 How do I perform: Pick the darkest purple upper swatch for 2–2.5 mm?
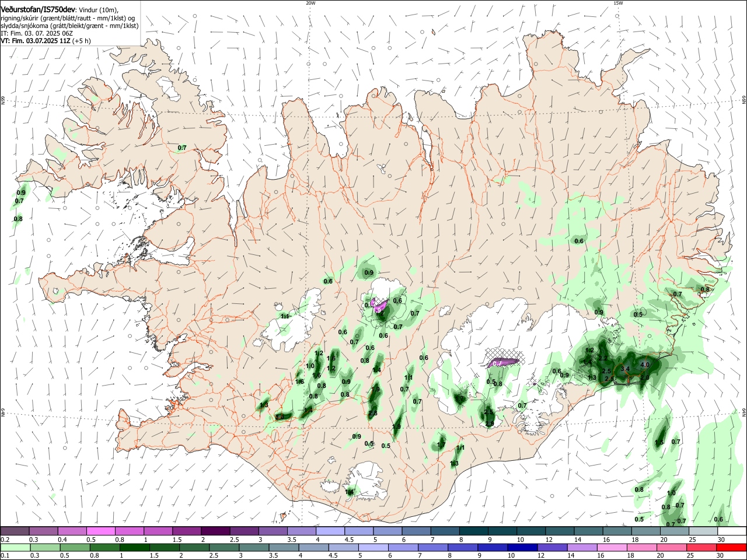coord(215,531)
